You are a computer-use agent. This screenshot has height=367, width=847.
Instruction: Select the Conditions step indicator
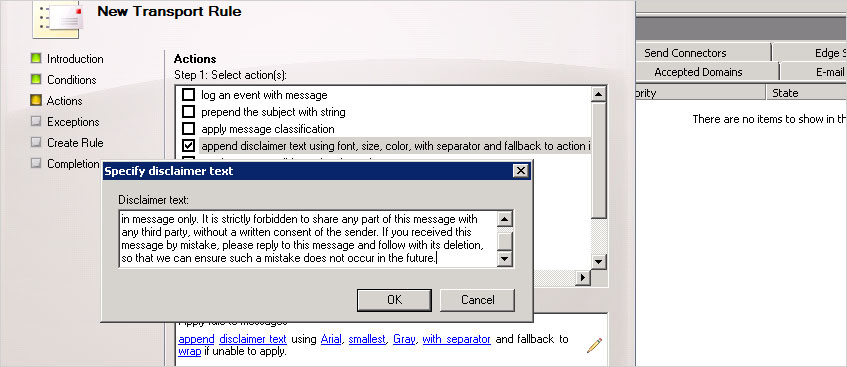click(36, 79)
